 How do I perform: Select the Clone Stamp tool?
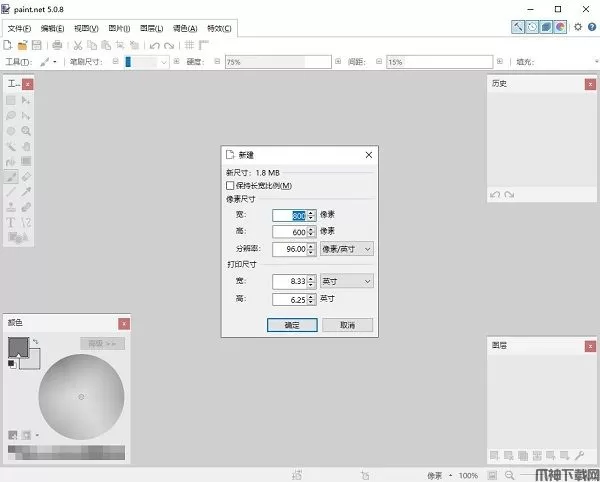(x=11, y=207)
